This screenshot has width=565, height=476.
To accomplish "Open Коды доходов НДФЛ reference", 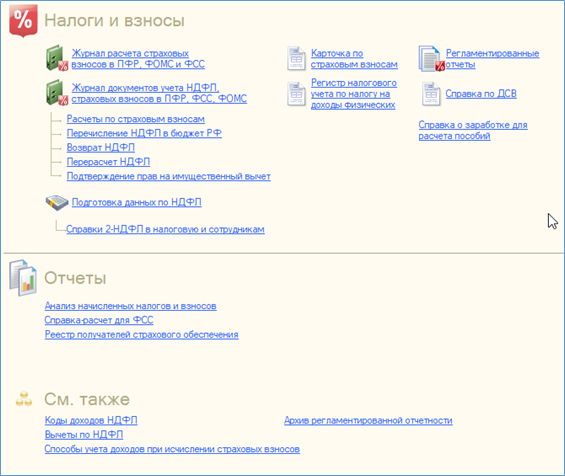I will click(91, 420).
